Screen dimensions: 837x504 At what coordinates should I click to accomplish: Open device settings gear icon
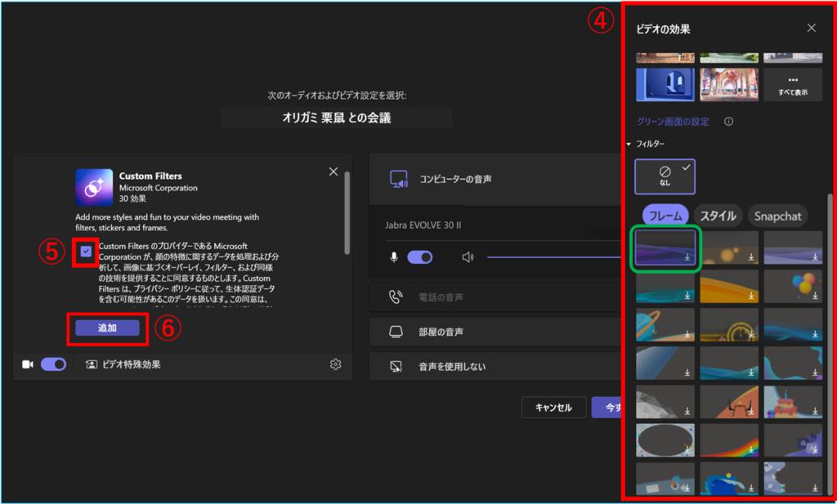(335, 364)
